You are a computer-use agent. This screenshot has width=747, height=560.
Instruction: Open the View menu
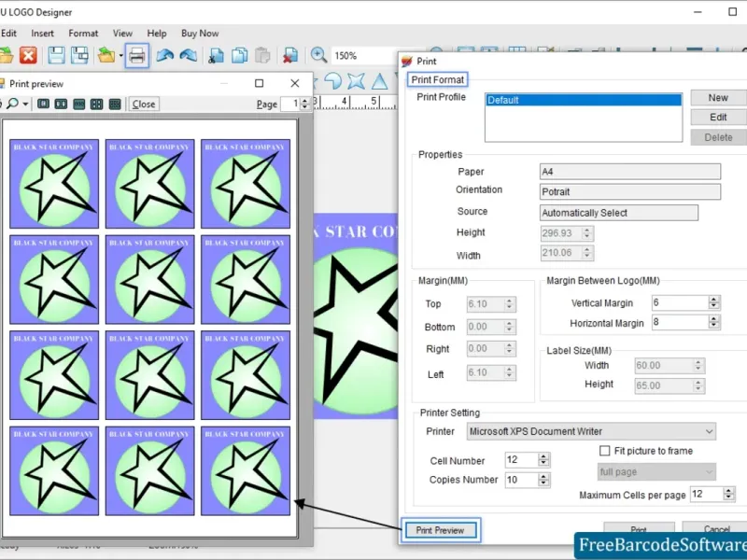122,34
